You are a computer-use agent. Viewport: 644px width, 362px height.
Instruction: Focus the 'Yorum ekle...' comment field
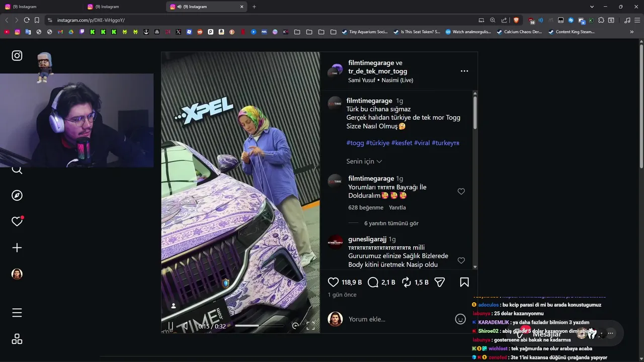point(397,319)
